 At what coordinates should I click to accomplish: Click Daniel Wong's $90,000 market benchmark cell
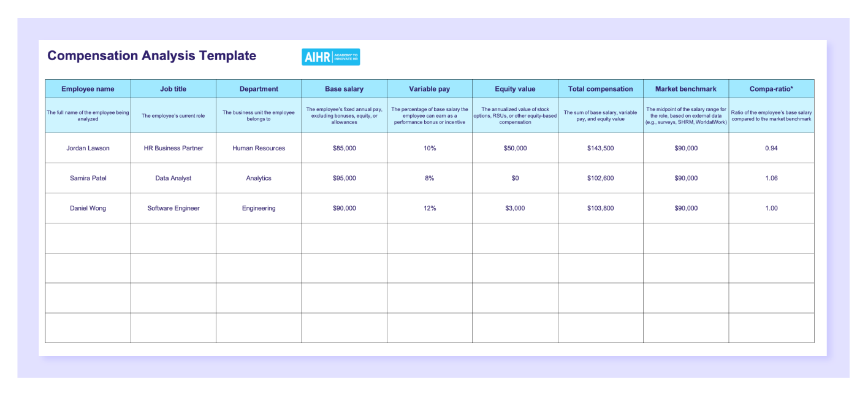pyautogui.click(x=685, y=208)
